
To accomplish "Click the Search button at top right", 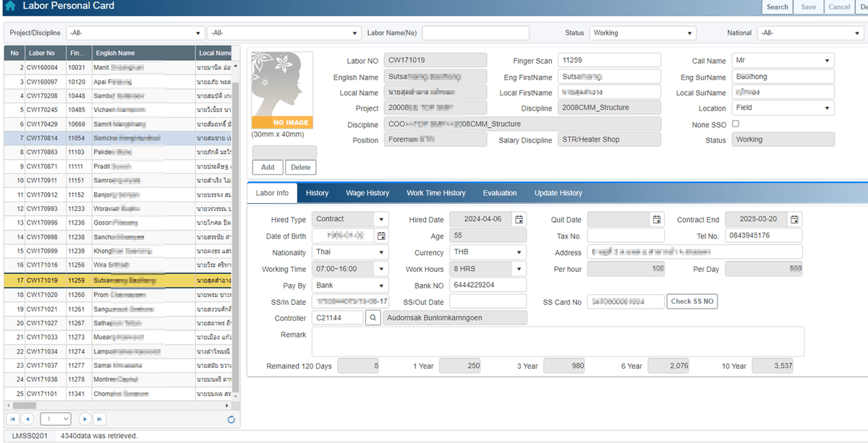I will pos(777,7).
